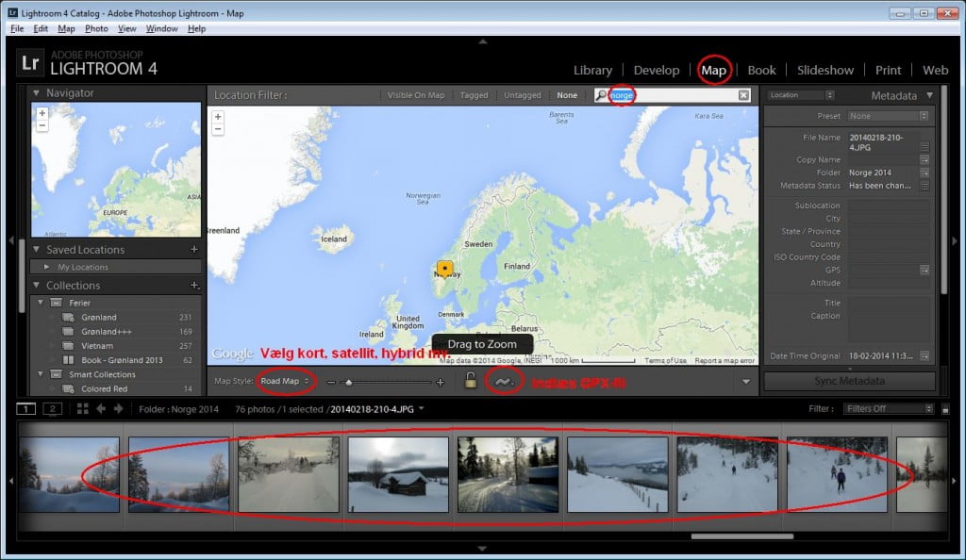Image resolution: width=966 pixels, height=560 pixels.
Task: Decrease map zoom with minus icon
Action: [x=331, y=382]
